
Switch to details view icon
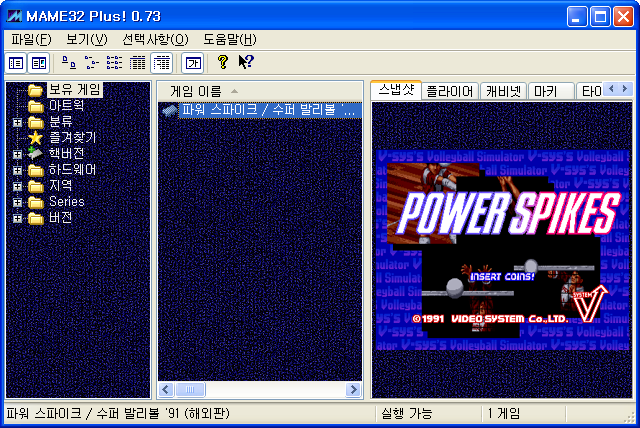click(137, 63)
